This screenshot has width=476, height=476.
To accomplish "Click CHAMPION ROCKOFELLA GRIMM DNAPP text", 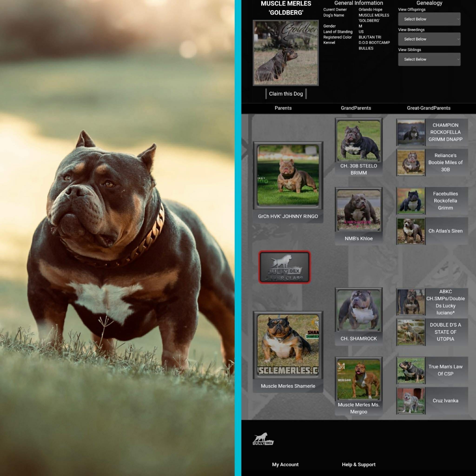I will [x=446, y=132].
